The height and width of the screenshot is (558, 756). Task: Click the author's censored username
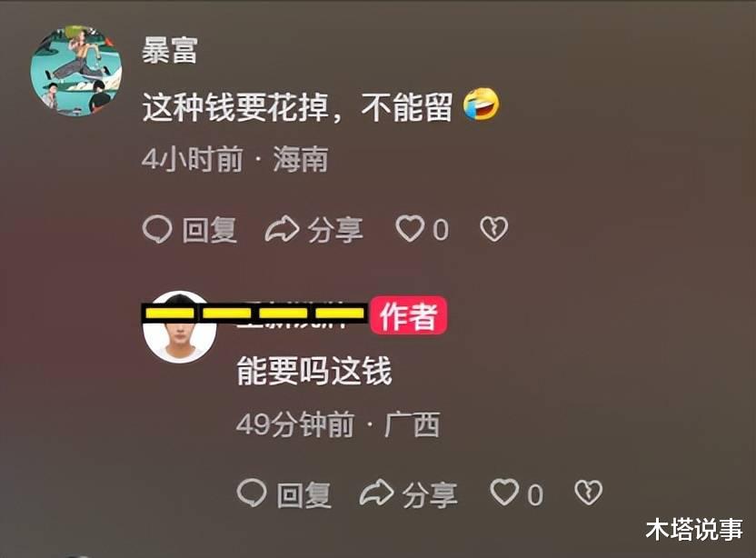(254, 314)
